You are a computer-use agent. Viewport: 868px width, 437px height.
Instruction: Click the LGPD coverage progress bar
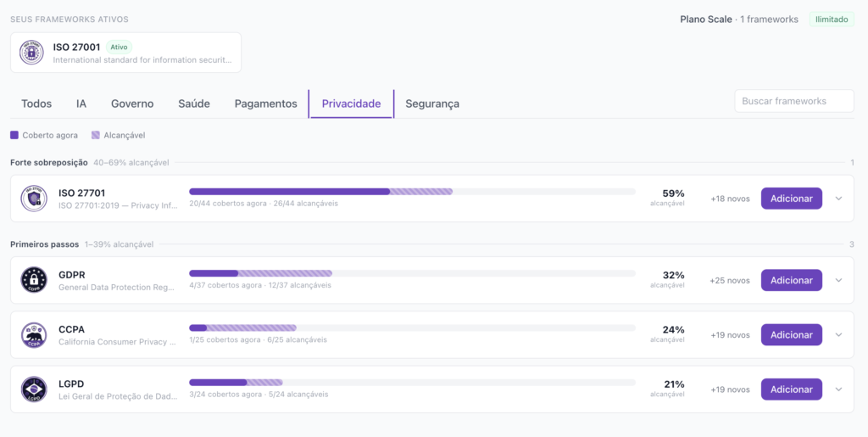click(413, 383)
